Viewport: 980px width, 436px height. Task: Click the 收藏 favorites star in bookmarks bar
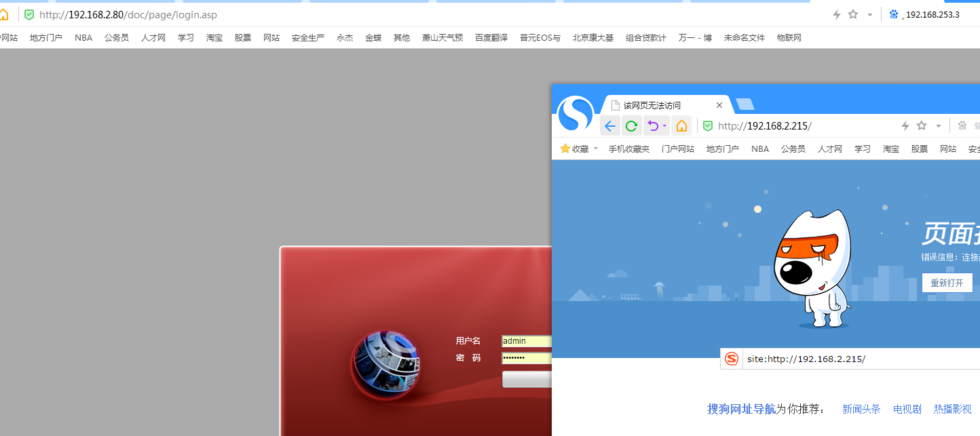click(565, 148)
